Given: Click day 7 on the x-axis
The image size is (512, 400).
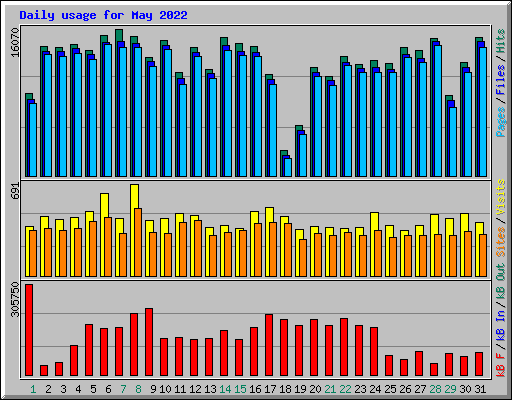Looking at the screenshot, I should (x=123, y=389).
